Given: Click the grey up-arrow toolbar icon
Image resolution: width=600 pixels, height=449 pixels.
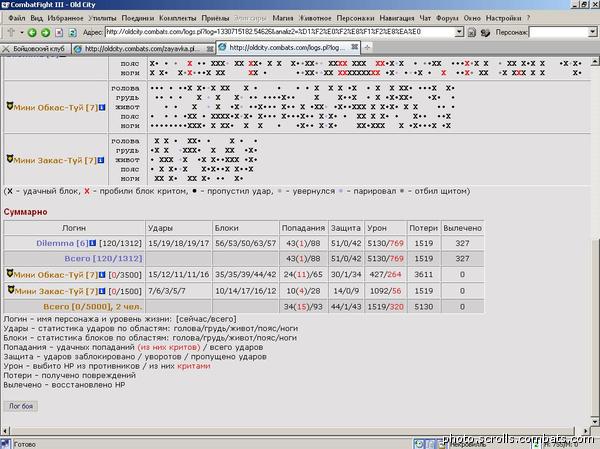Looking at the screenshot, I should pyautogui.click(x=11, y=32).
